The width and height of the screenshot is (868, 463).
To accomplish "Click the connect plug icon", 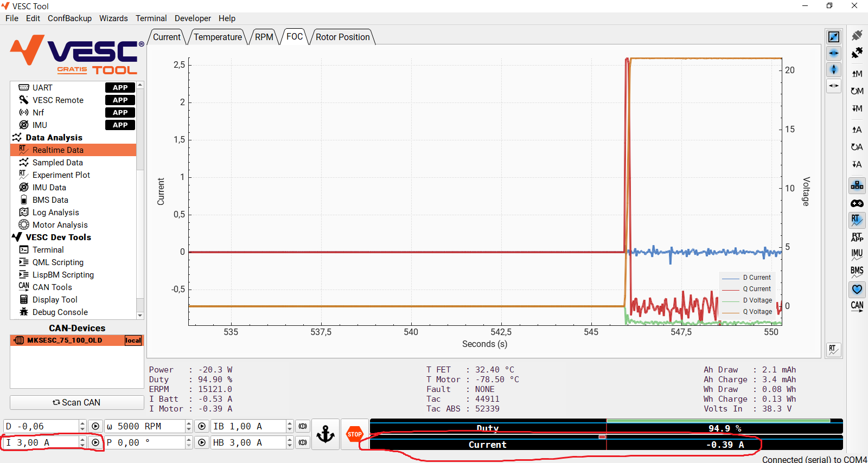I will pyautogui.click(x=857, y=35).
